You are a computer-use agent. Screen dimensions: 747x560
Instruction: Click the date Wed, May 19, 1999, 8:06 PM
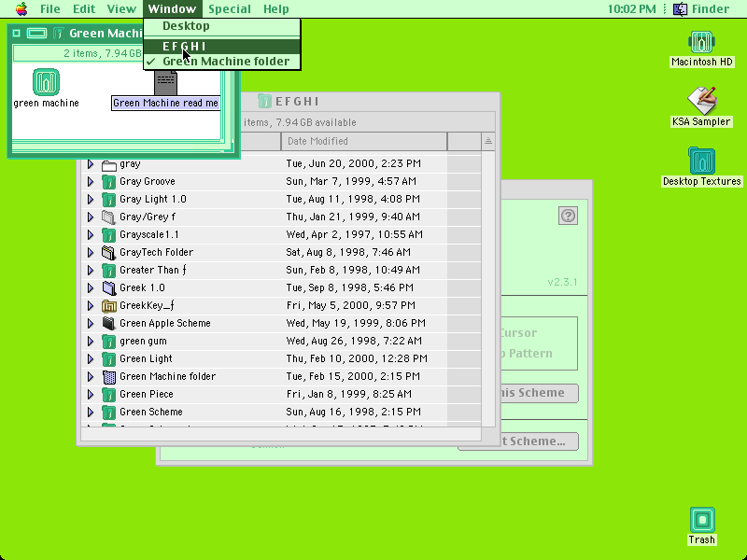(x=356, y=323)
